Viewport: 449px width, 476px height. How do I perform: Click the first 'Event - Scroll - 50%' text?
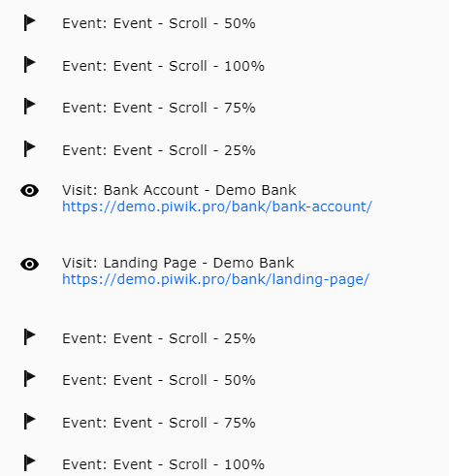[184, 23]
